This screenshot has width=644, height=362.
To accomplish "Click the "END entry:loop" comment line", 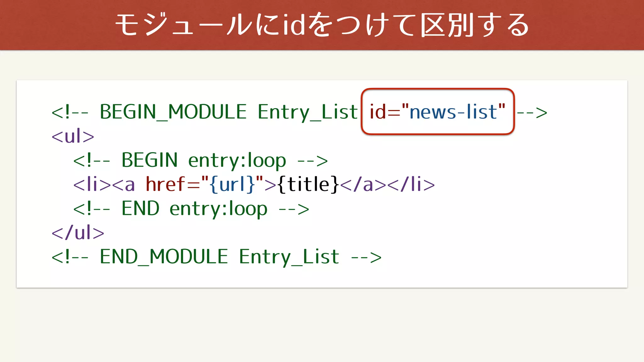I will (x=191, y=209).
